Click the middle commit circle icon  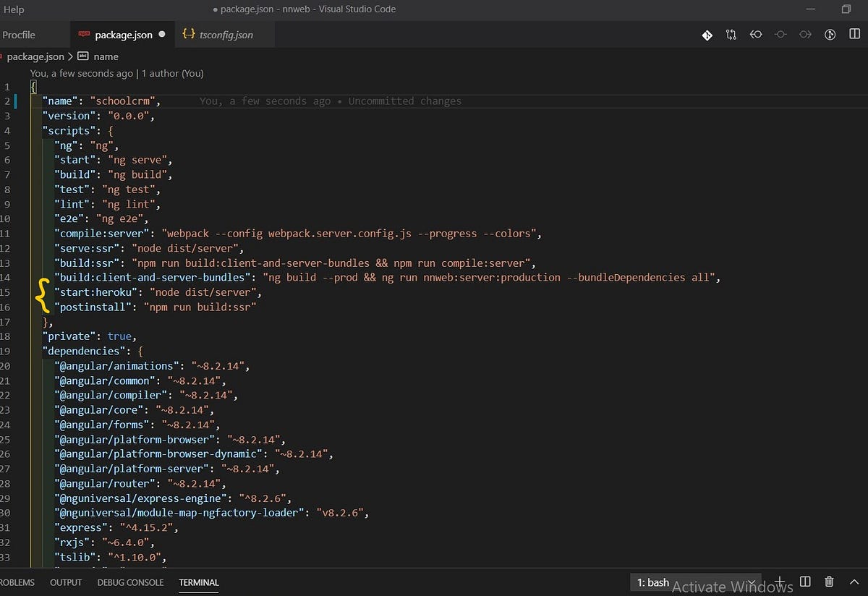pyautogui.click(x=780, y=35)
